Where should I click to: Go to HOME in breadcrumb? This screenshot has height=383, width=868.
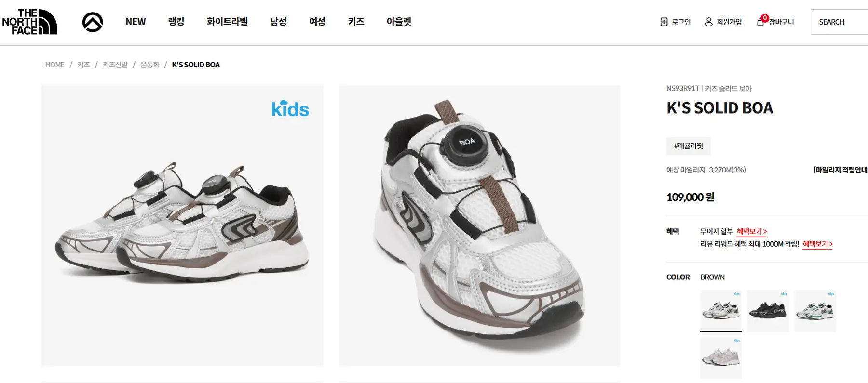coord(55,65)
